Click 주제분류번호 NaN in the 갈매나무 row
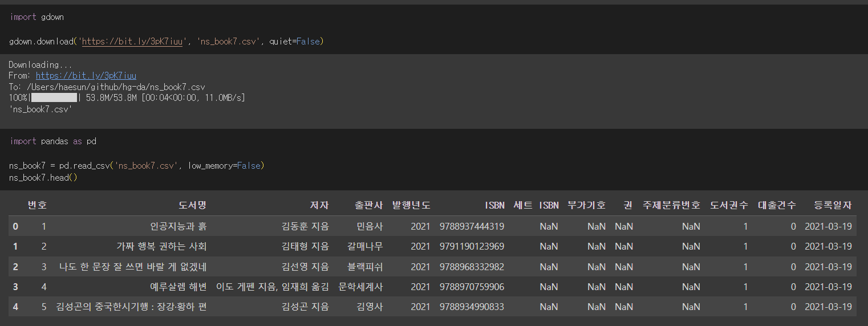 click(691, 246)
